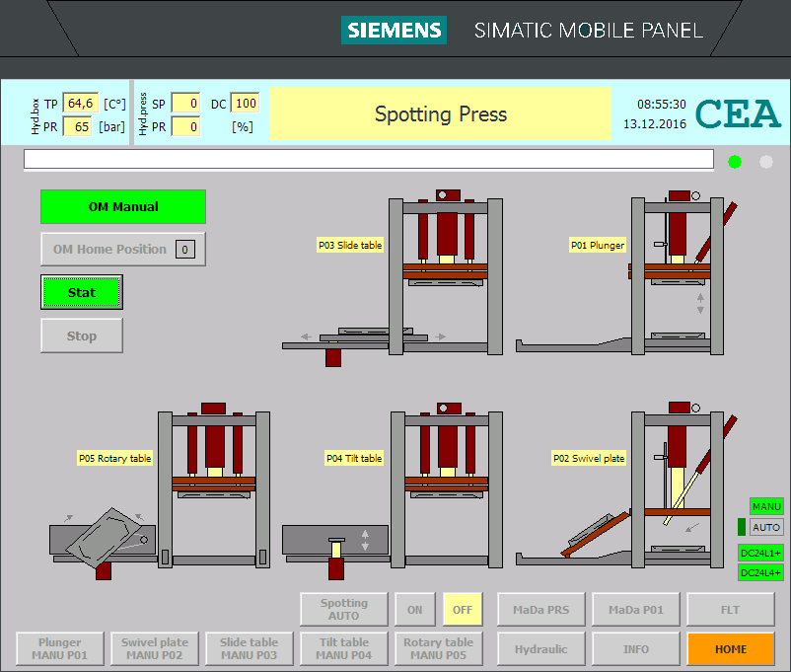
Task: Toggle the MANU mode indicator
Action: pyautogui.click(x=766, y=506)
